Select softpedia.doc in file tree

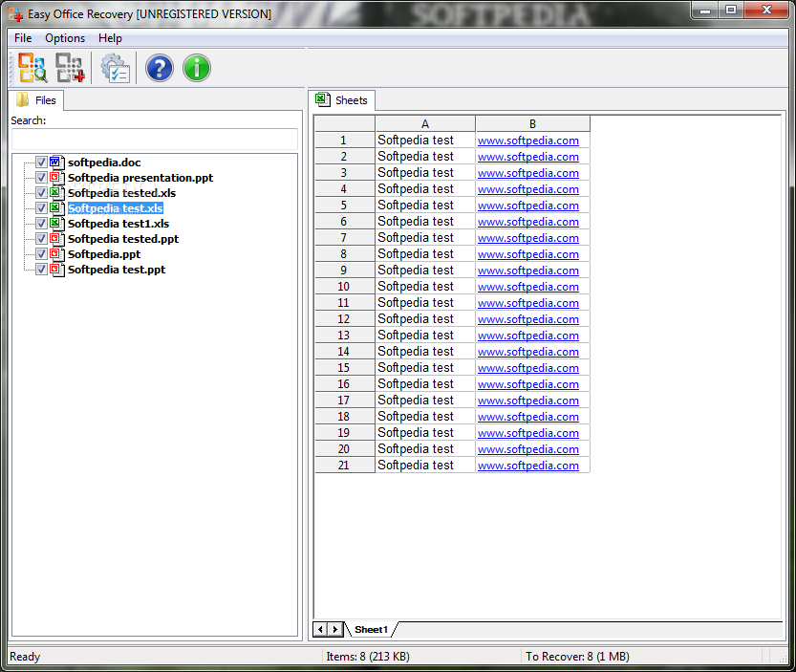click(x=104, y=163)
